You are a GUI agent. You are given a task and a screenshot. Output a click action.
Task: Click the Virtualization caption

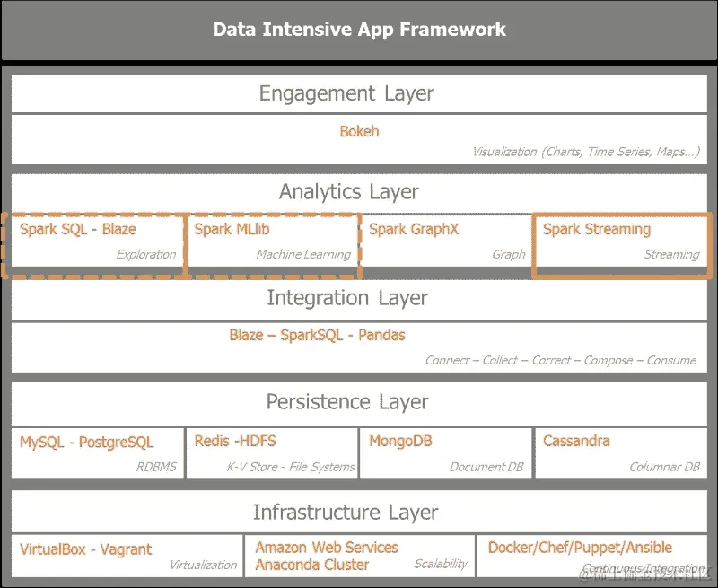point(204,565)
